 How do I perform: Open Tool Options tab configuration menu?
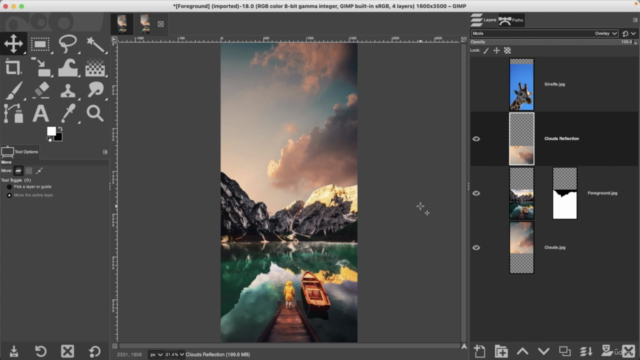(x=105, y=152)
